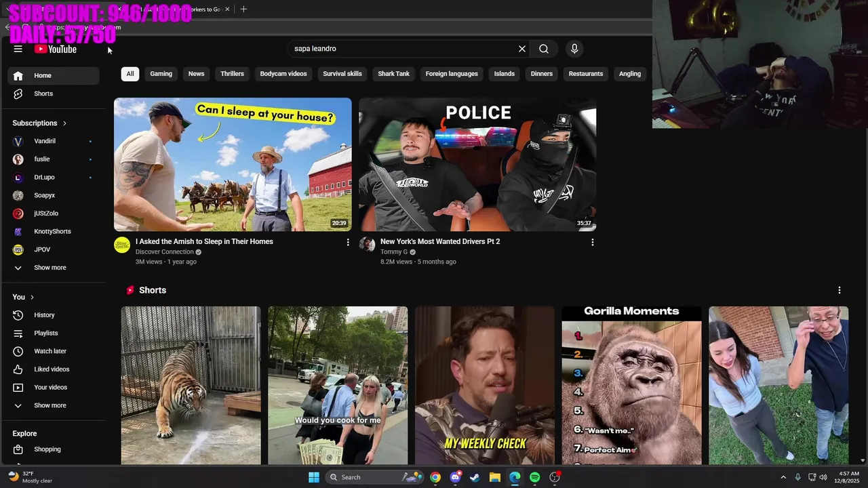This screenshot has width=868, height=488.
Task: Open the KnottyShorts channel subscription
Action: [54, 231]
